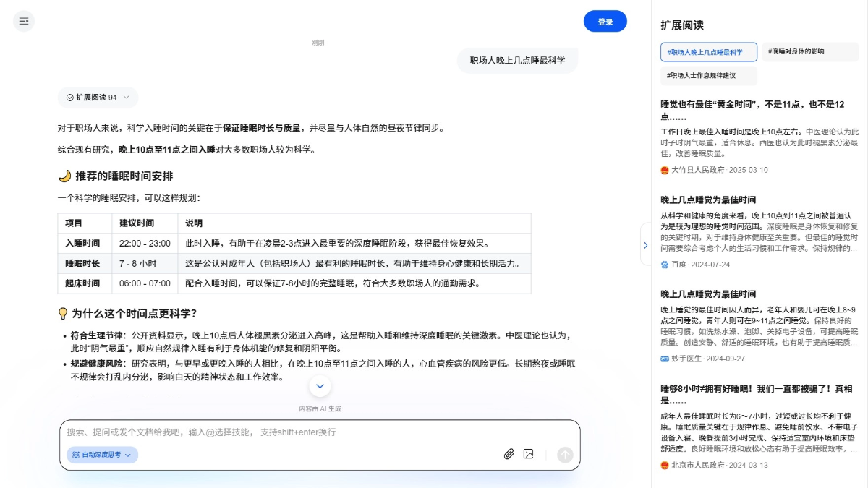This screenshot has width=868, height=488.
Task: Expand more content with down arrow circle
Action: pyautogui.click(x=320, y=386)
